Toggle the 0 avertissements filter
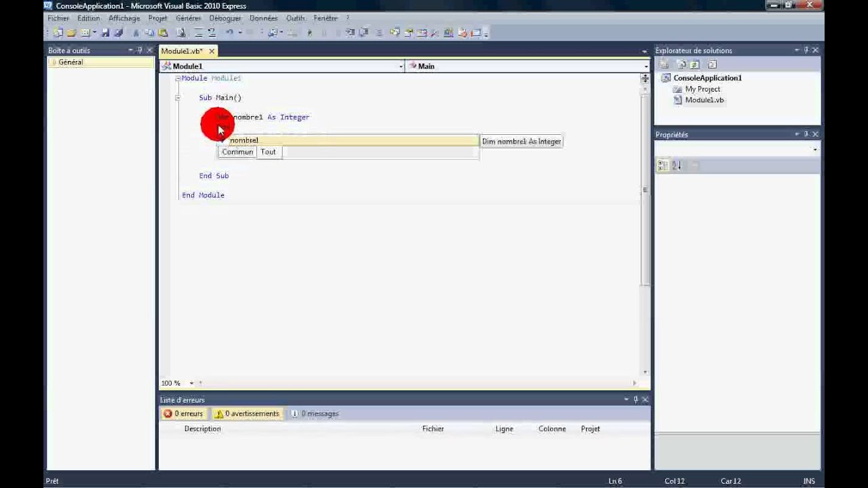This screenshot has height=488, width=868. pyautogui.click(x=247, y=413)
